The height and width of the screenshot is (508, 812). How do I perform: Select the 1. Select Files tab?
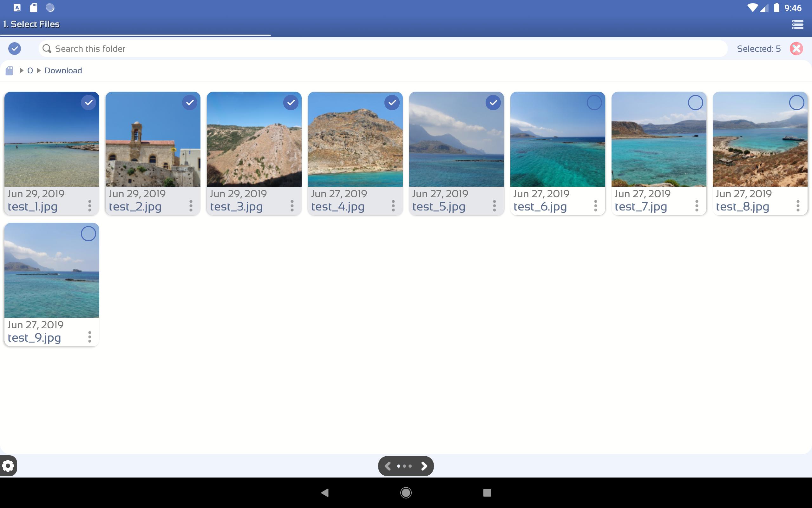[31, 24]
